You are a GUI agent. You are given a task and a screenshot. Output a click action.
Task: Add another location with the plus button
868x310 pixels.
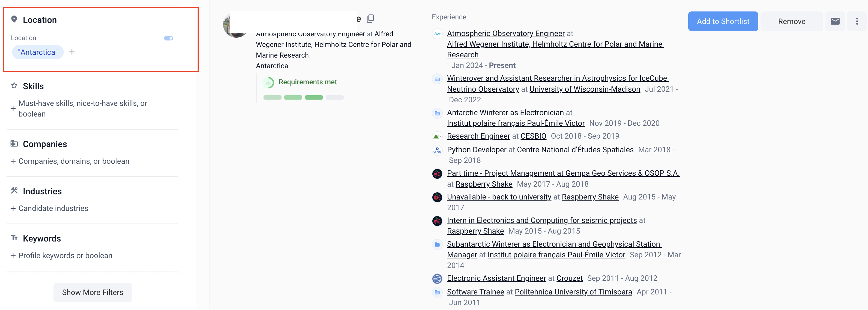[72, 52]
